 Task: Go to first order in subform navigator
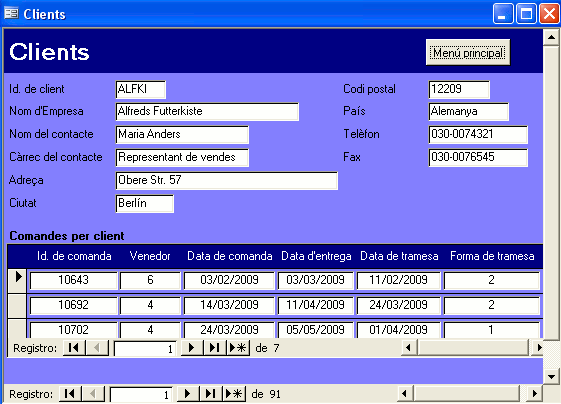(x=74, y=347)
